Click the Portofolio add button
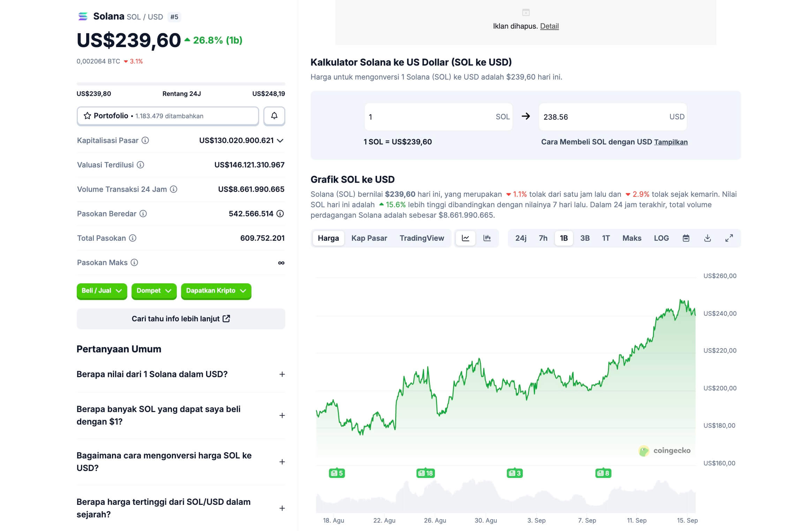 (x=168, y=116)
